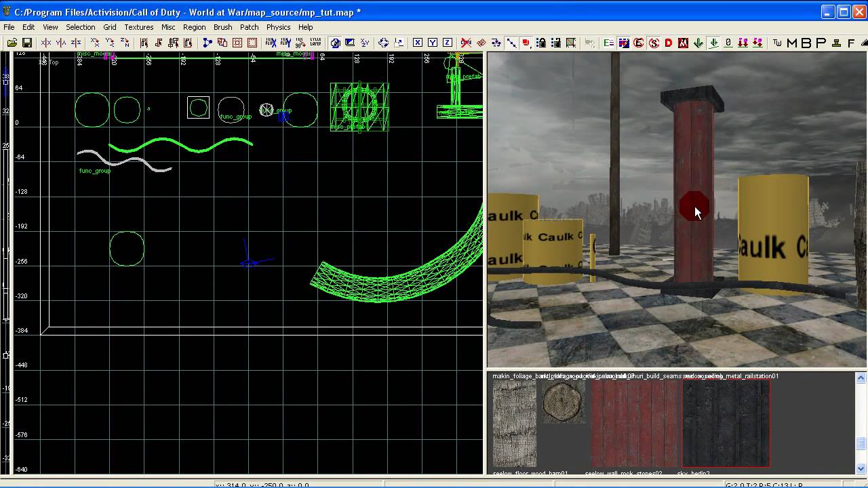Save the map with the floppy disk icon

pyautogui.click(x=27, y=43)
